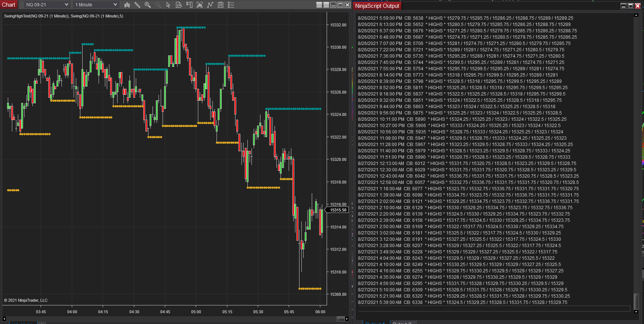The width and height of the screenshot is (644, 324).
Task: Open the red Chart menu
Action: [x=9, y=5]
